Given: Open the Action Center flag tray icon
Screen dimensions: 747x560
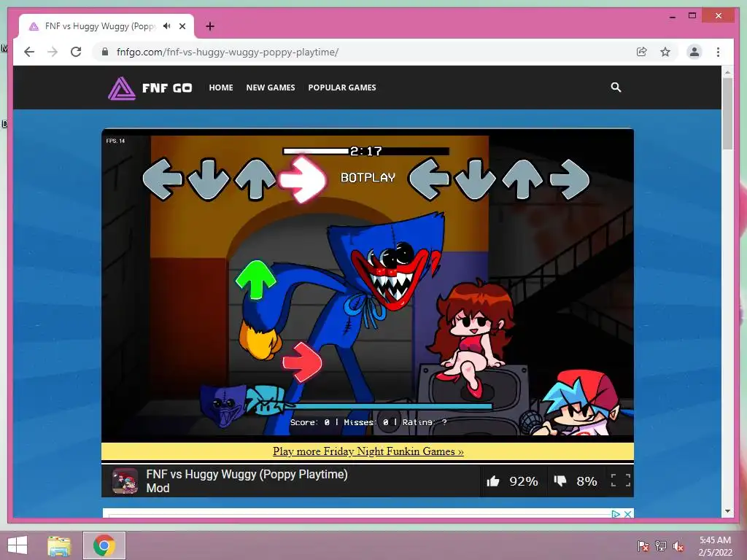Looking at the screenshot, I should coord(643,546).
